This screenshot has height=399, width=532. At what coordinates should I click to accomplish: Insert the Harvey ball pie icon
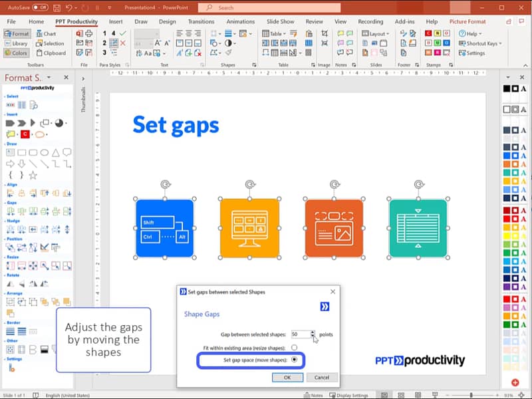pos(59,123)
